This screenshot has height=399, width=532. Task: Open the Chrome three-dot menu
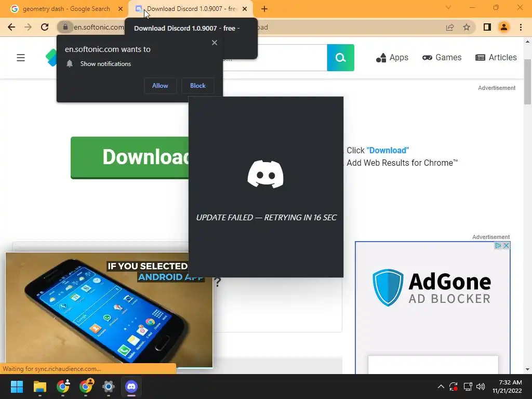point(521,27)
